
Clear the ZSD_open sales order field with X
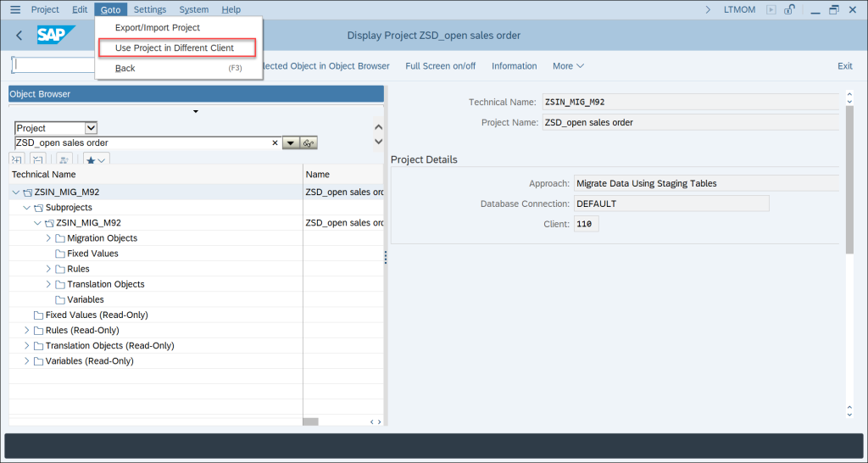pos(275,143)
